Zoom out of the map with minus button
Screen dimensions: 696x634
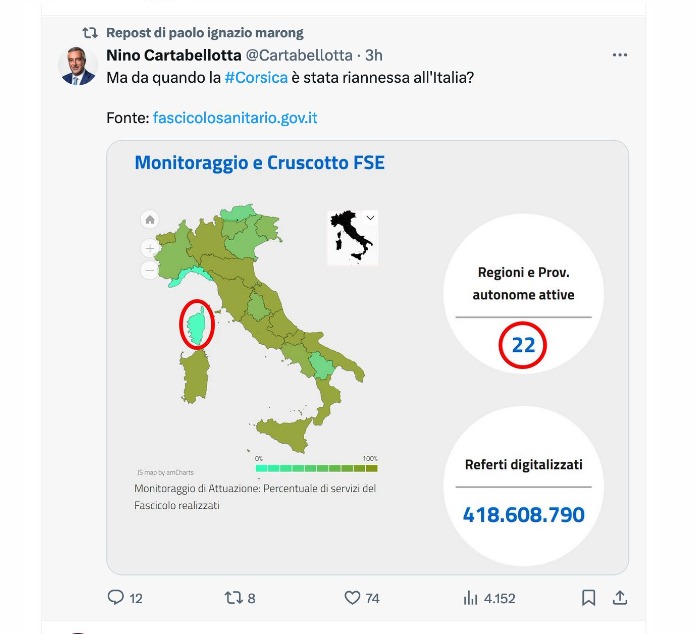(x=150, y=270)
